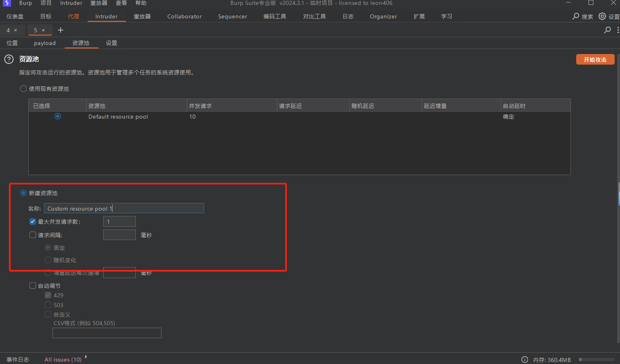Open the Intruder menu in menu bar
The height and width of the screenshot is (364, 620).
71,3
